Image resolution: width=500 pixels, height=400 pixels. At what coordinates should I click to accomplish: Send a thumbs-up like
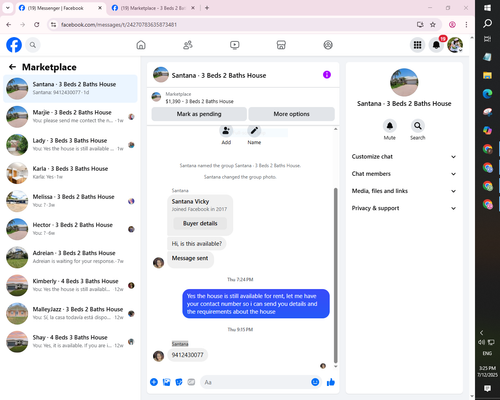click(331, 382)
